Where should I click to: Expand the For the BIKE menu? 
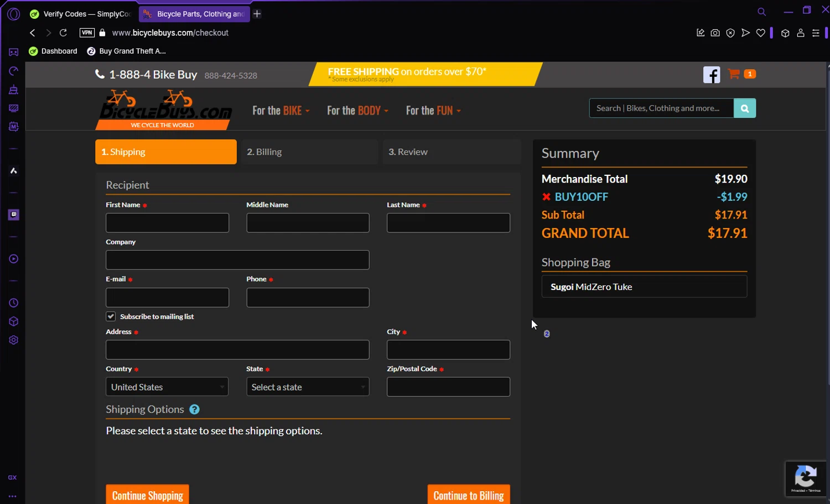(281, 111)
